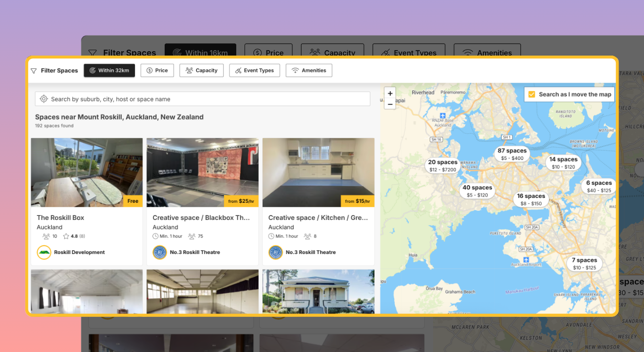Click Creative space / Kitchen title
Image resolution: width=644 pixels, height=352 pixels.
pyautogui.click(x=318, y=218)
